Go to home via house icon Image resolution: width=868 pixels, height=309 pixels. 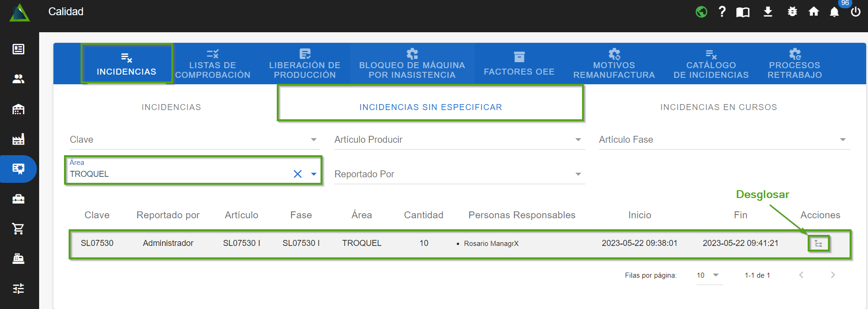(814, 12)
